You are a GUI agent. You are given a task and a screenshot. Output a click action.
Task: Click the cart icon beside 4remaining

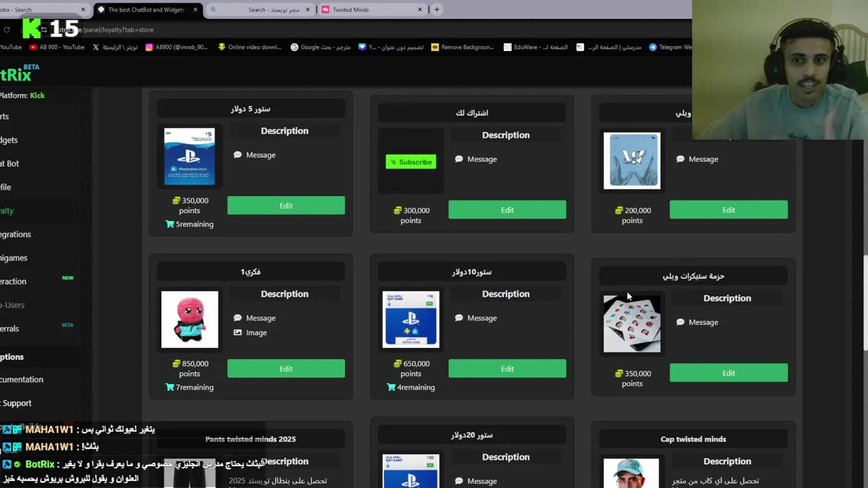pyautogui.click(x=391, y=388)
